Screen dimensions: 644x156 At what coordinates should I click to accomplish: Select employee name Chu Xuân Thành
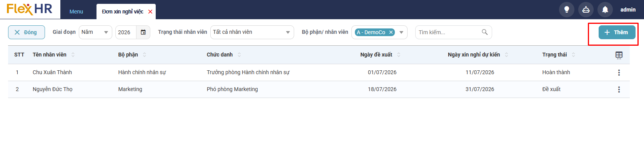[x=52, y=72]
